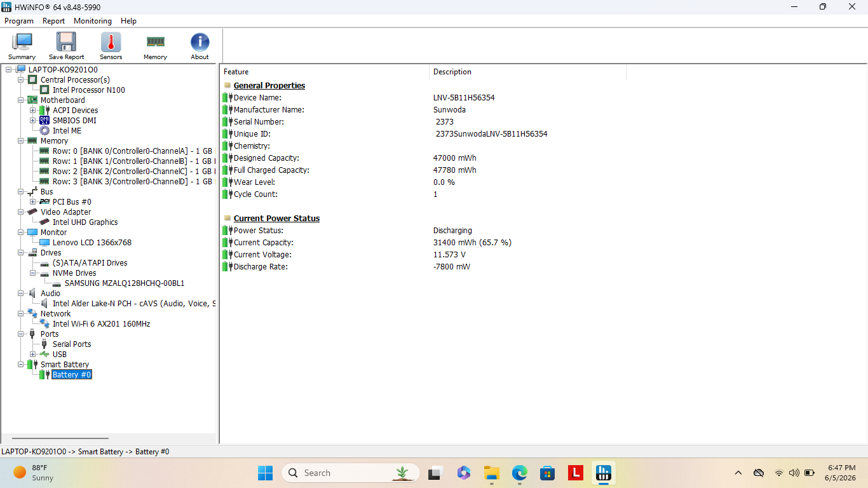Image resolution: width=868 pixels, height=488 pixels.
Task: Click the Battery #0 icon
Action: [44, 375]
